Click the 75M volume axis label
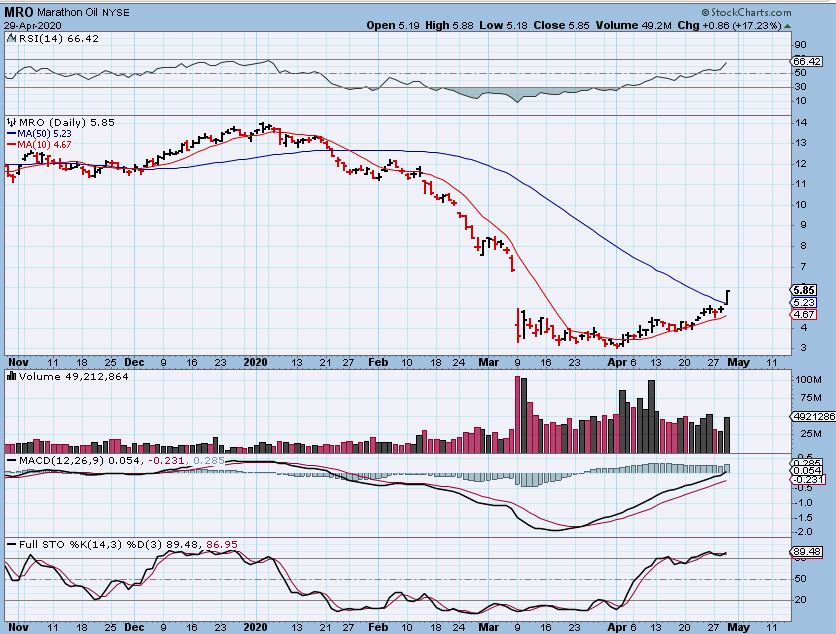This screenshot has width=836, height=634. click(x=810, y=398)
